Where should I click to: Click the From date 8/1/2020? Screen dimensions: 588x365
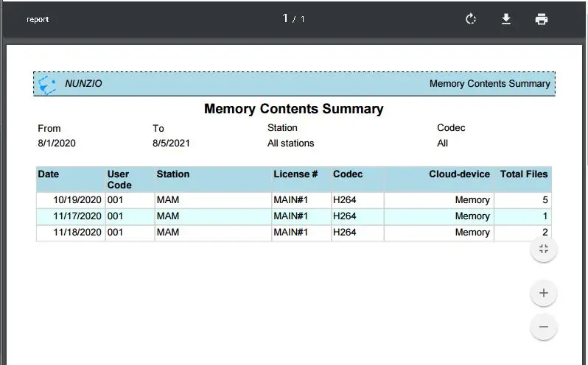pyautogui.click(x=57, y=143)
